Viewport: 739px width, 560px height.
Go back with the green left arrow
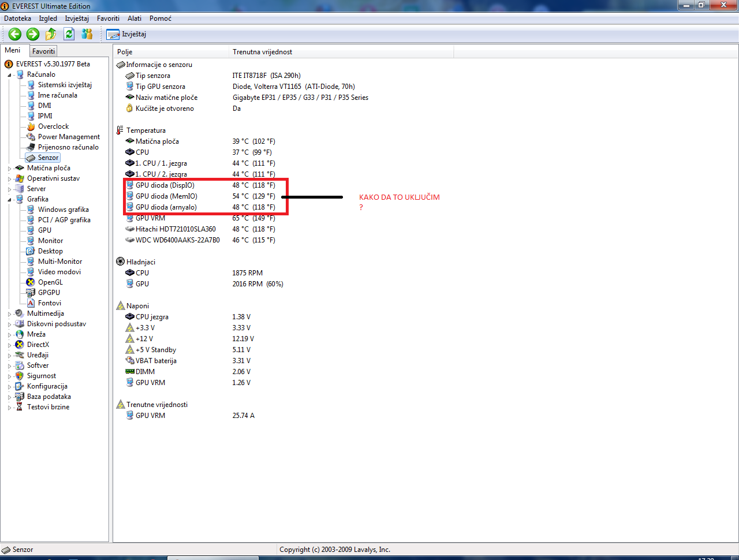coord(15,34)
